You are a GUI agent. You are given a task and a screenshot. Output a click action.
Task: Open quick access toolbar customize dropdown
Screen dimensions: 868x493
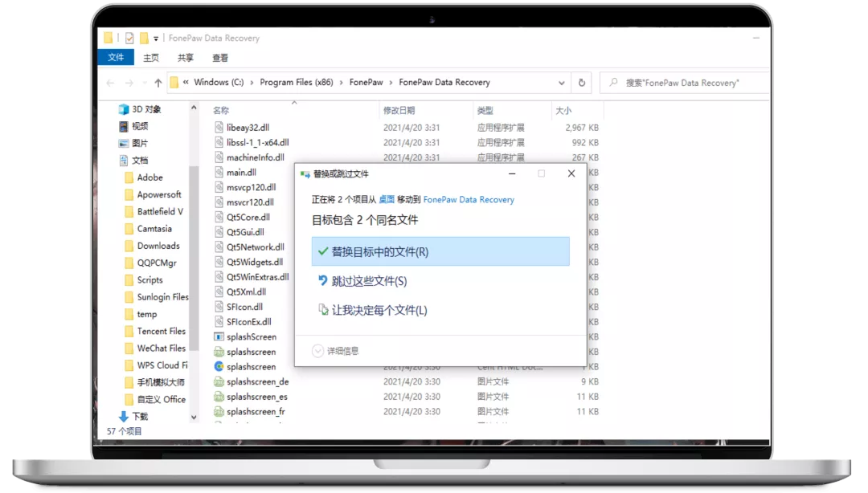pos(156,39)
